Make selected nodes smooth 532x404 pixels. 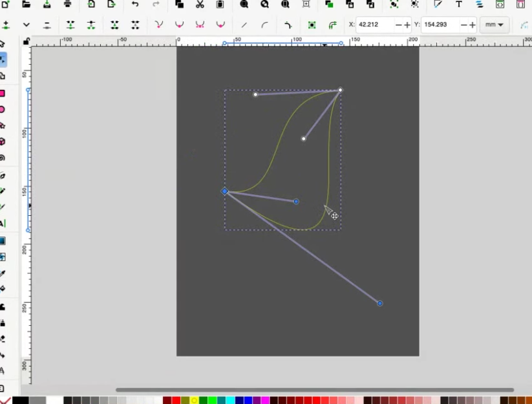(x=179, y=25)
